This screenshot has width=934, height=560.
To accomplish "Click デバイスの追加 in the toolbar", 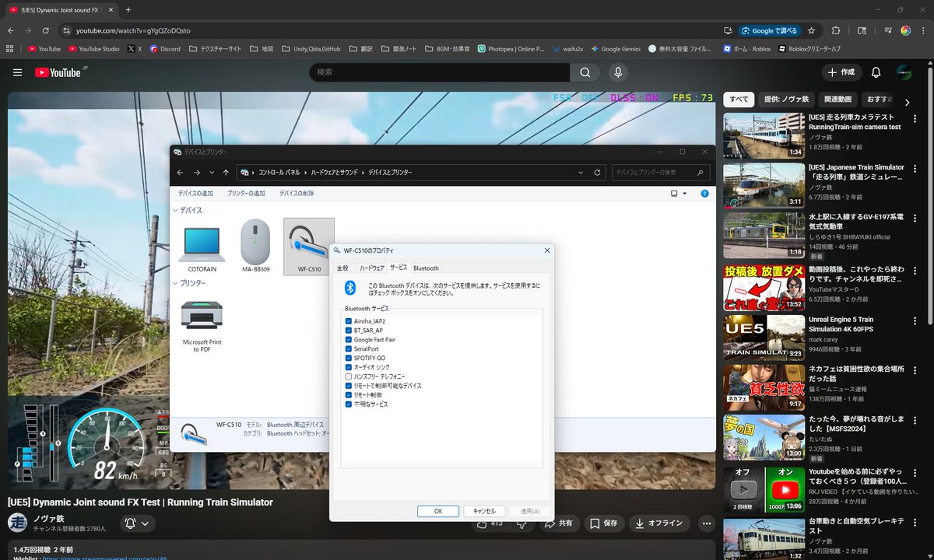I will [195, 193].
